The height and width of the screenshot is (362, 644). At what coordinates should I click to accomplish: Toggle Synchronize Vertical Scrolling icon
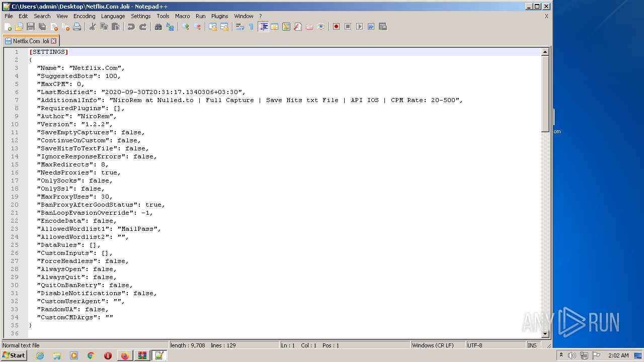coord(213,27)
